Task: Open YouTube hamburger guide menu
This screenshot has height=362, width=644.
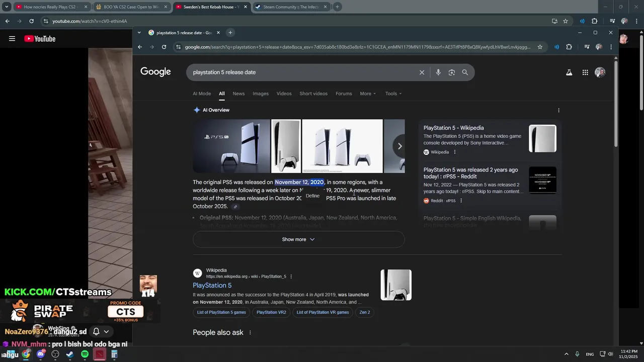Action: click(12, 39)
